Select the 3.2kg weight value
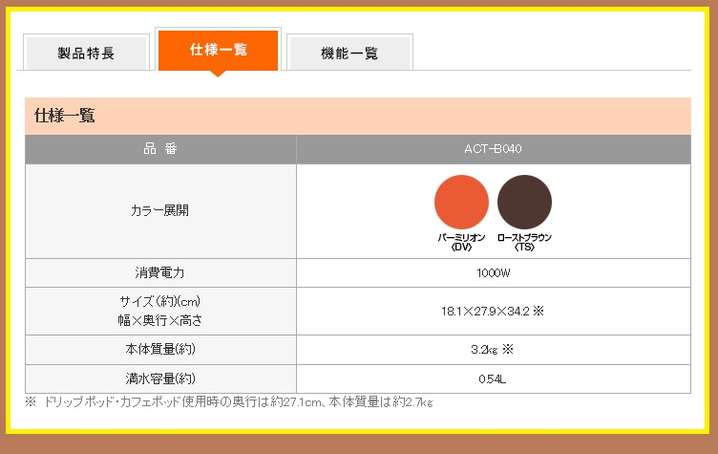The height and width of the screenshot is (454, 718). click(x=487, y=349)
